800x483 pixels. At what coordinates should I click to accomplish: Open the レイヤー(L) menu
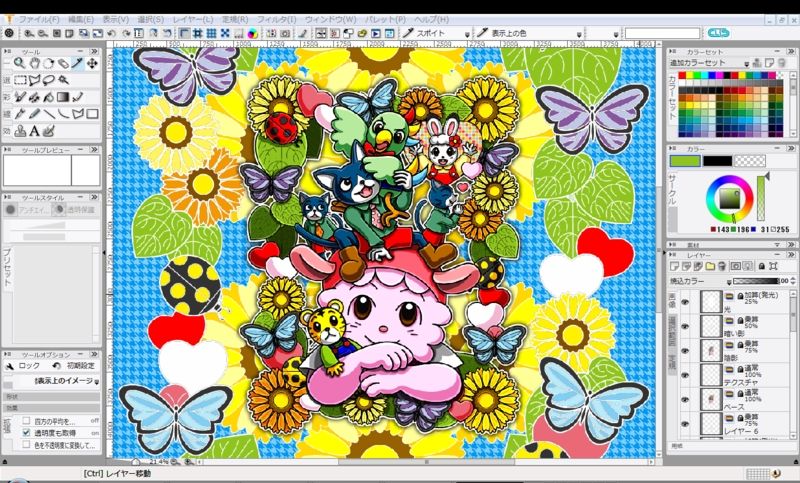tap(193, 19)
